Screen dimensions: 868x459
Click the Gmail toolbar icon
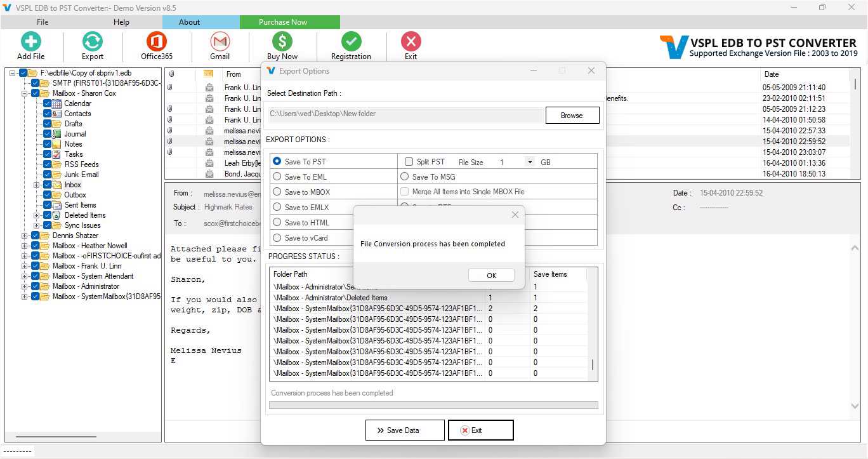coord(220,41)
